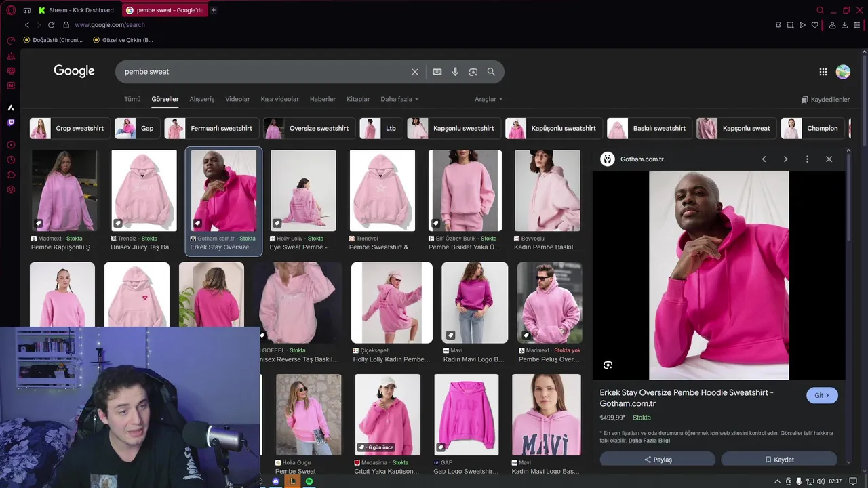Screen dimensions: 868x488
Task: Expand the Daha fazla dropdown
Action: pos(399,99)
